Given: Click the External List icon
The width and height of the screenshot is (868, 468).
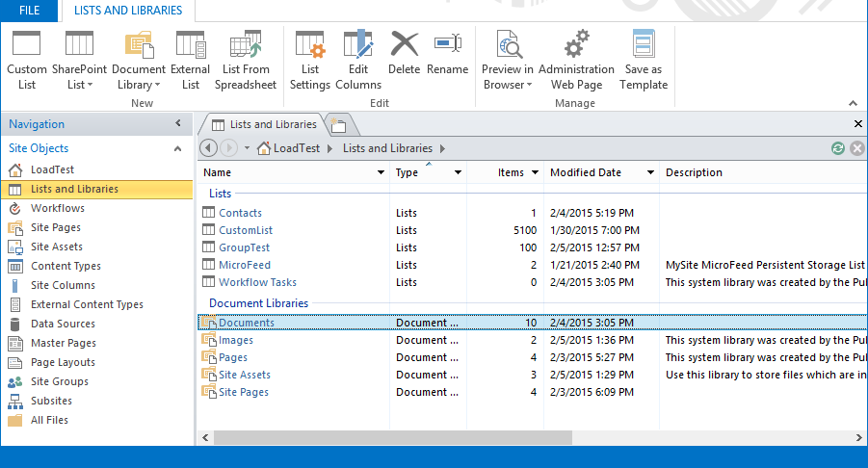Looking at the screenshot, I should point(191,45).
